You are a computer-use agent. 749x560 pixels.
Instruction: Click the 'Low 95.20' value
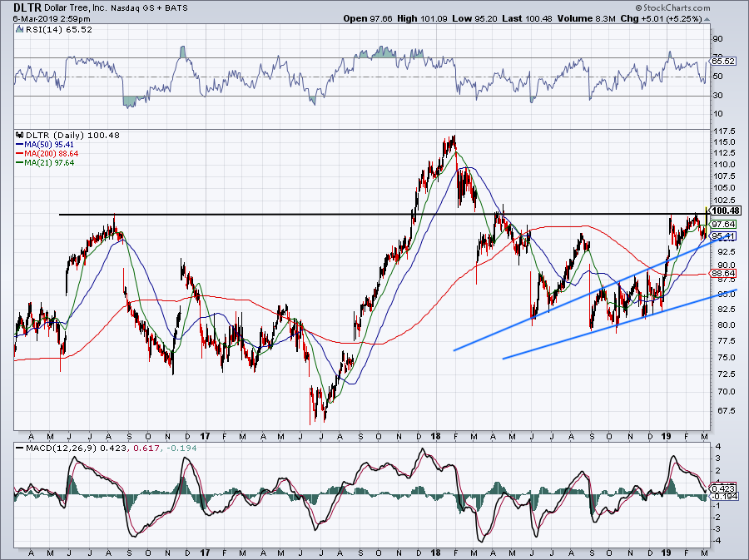tap(475, 18)
